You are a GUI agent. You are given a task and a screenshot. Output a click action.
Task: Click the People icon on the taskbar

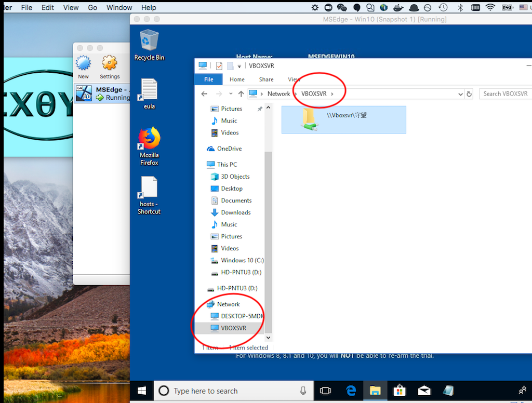[523, 391]
